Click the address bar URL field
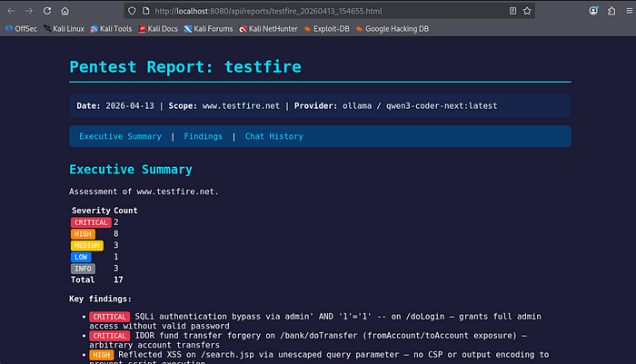The width and height of the screenshot is (636, 364). tap(329, 11)
